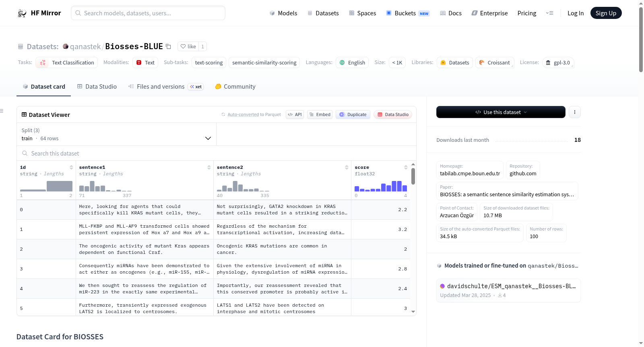The height and width of the screenshot is (347, 644).
Task: Click the API button in viewer
Action: 295,114
